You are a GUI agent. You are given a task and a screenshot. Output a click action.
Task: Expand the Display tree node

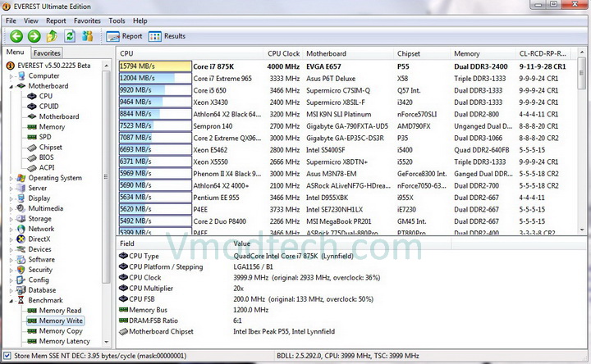[x=11, y=198]
